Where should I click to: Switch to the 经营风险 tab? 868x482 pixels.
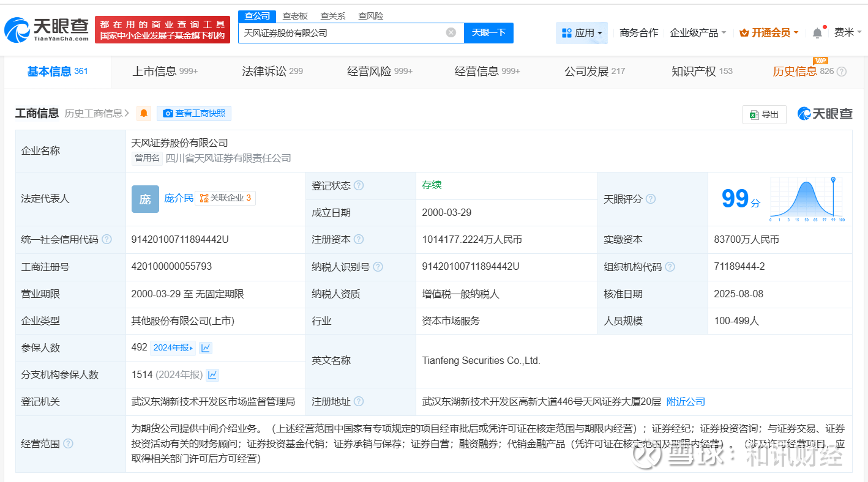pyautogui.click(x=380, y=72)
